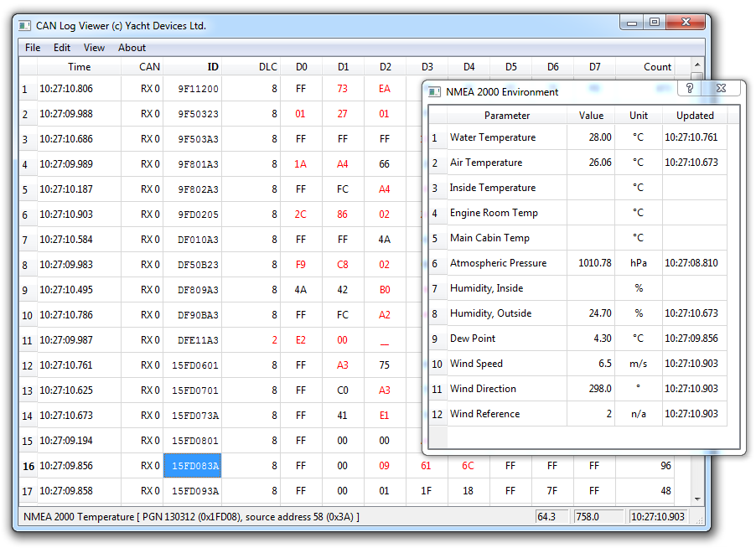
Task: Click the 28.00 water temperature value
Action: pyautogui.click(x=591, y=137)
